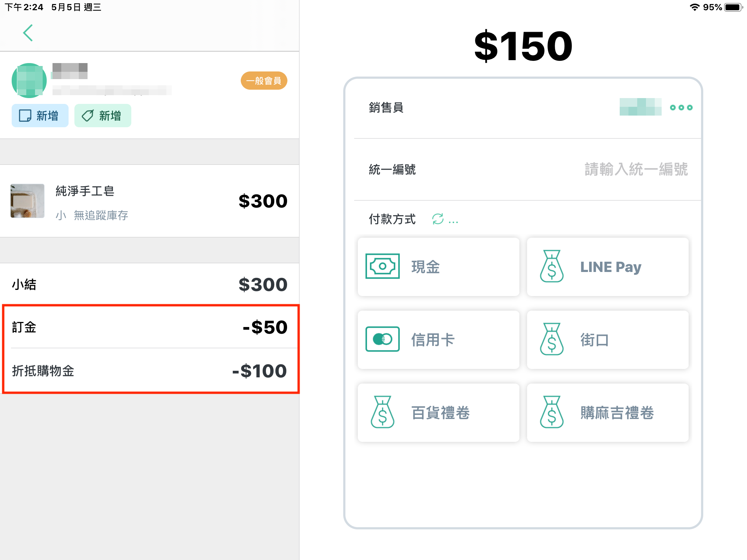Pay with 信用卡 credit card
747x560 pixels.
438,340
